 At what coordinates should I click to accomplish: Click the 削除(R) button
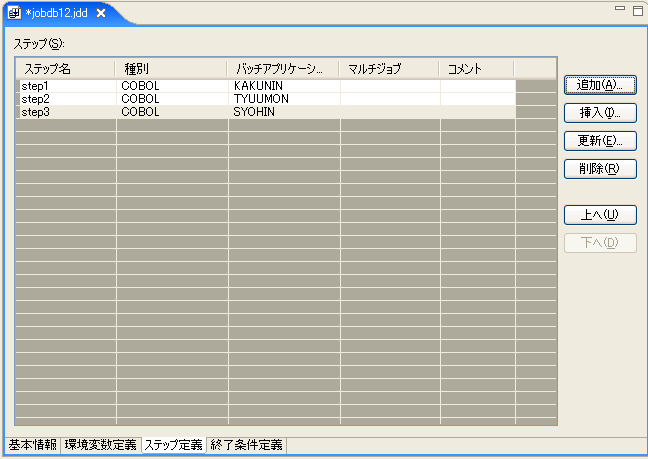tap(600, 169)
